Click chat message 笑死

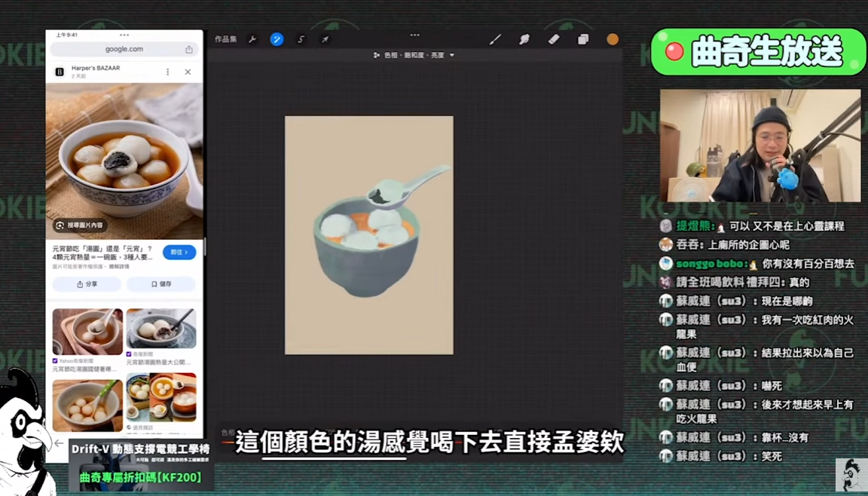coord(772,457)
